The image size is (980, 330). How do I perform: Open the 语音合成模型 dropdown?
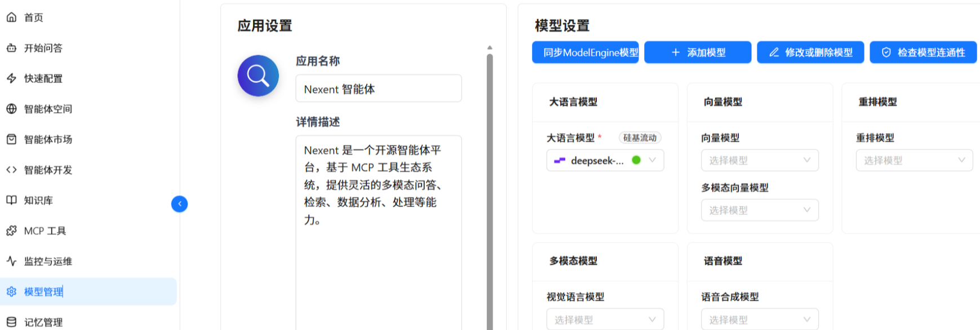pos(760,319)
